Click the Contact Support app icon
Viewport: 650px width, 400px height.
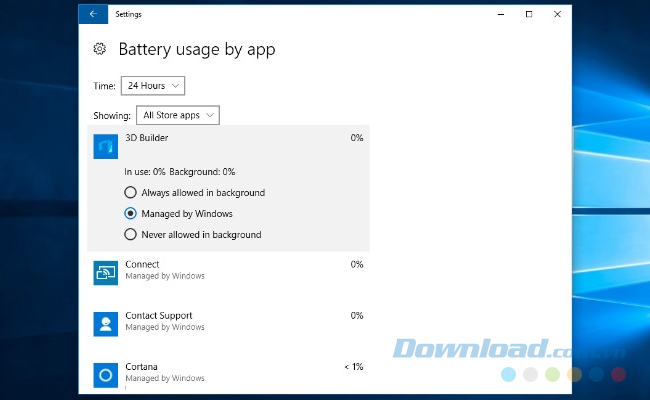[x=106, y=323]
